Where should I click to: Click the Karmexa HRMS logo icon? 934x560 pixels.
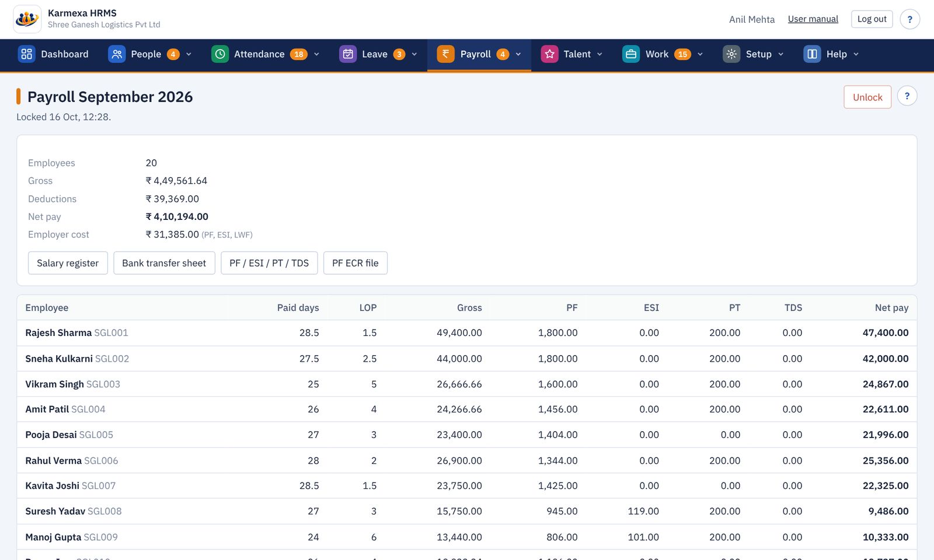coord(27,19)
